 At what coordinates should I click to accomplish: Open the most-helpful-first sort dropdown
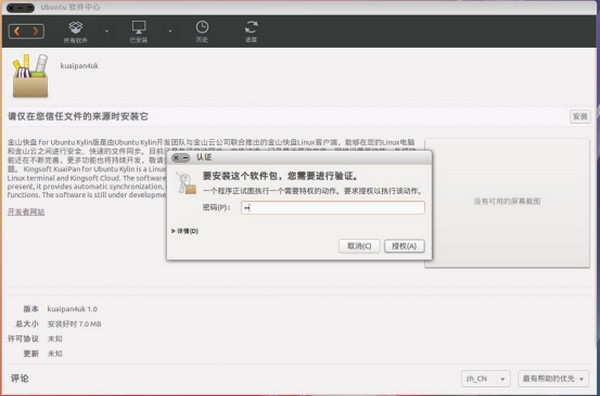tap(553, 378)
